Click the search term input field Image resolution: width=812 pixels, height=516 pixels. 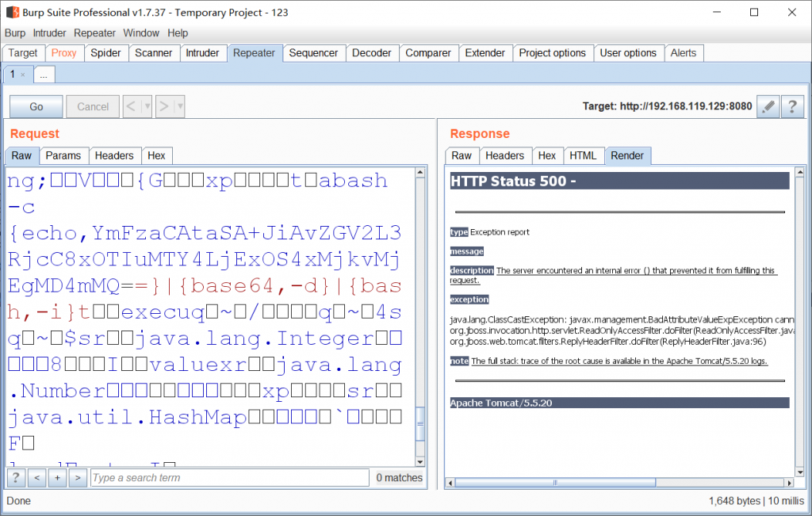(230, 478)
